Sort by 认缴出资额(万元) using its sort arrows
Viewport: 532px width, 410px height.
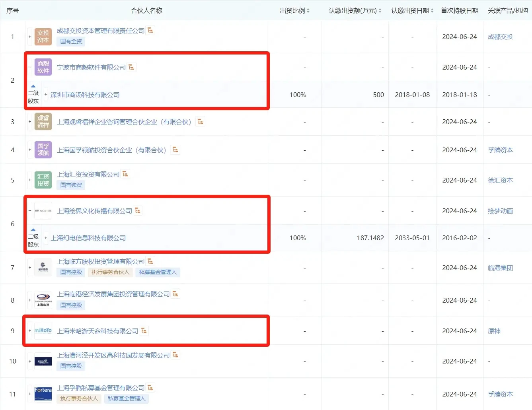pyautogui.click(x=380, y=11)
